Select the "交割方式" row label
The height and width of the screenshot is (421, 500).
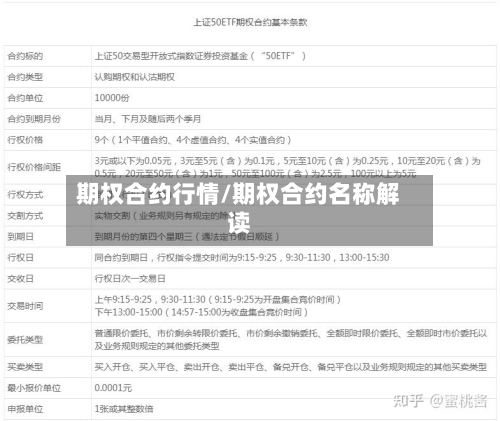point(25,216)
